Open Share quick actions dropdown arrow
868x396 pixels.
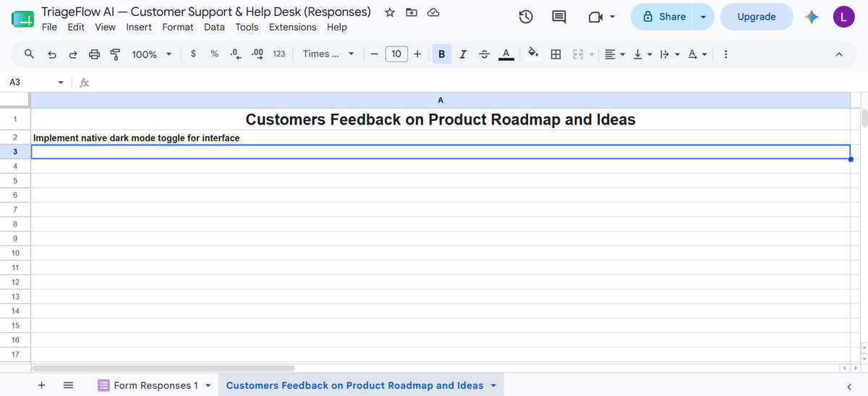pos(702,17)
